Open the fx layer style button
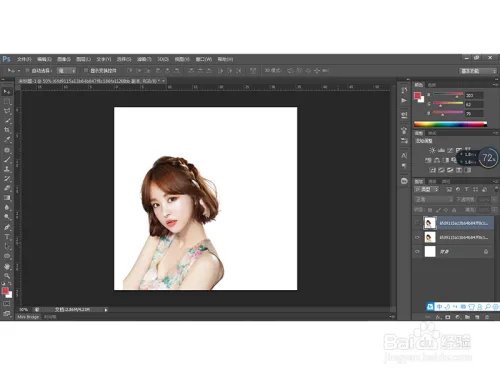This screenshot has width=500, height=375. pos(438,317)
